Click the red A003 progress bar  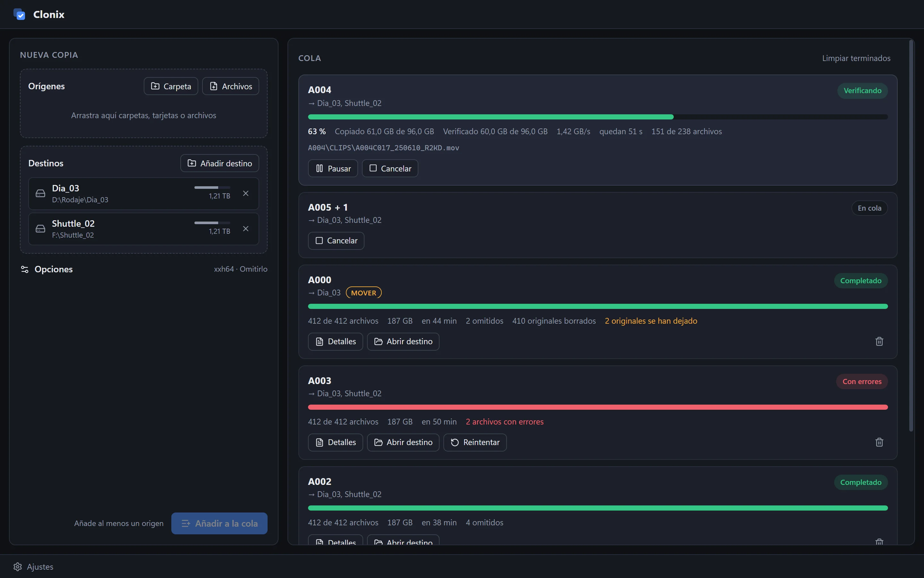(x=598, y=407)
